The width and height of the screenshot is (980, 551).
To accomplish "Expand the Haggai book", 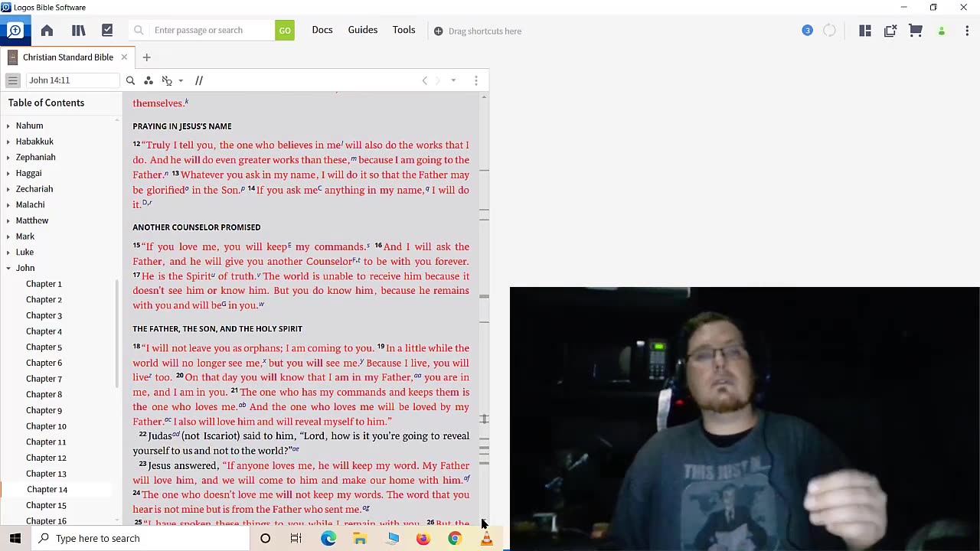I will click(8, 173).
